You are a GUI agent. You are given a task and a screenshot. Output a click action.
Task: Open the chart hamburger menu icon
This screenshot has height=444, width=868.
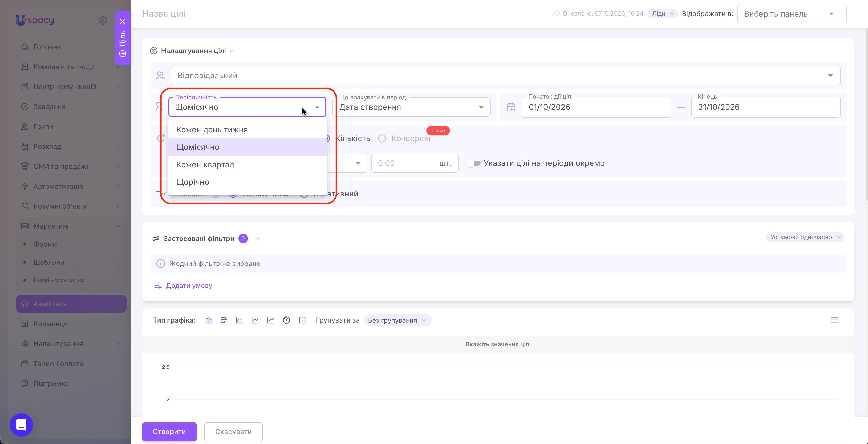(x=834, y=320)
